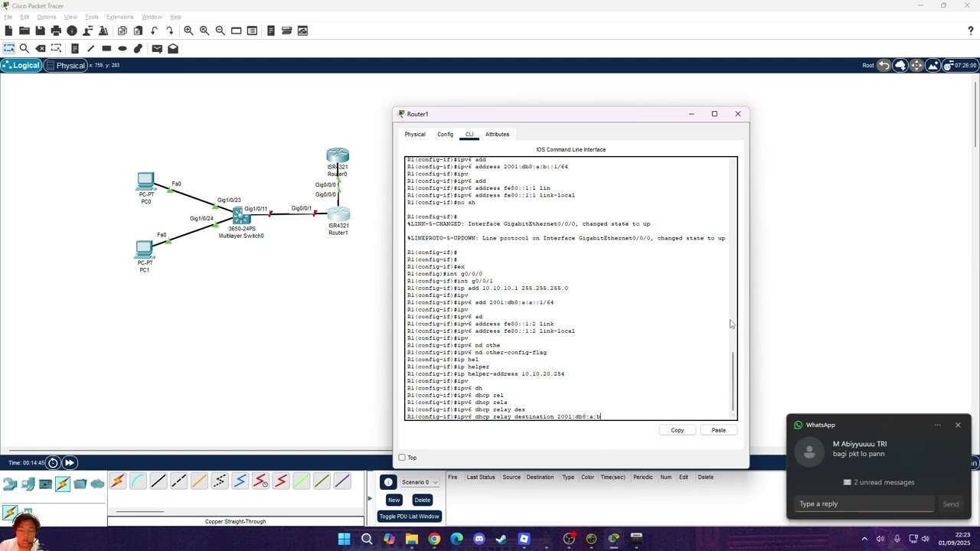Pick the Draw Ellipse tool
980x551 pixels.
(122, 48)
